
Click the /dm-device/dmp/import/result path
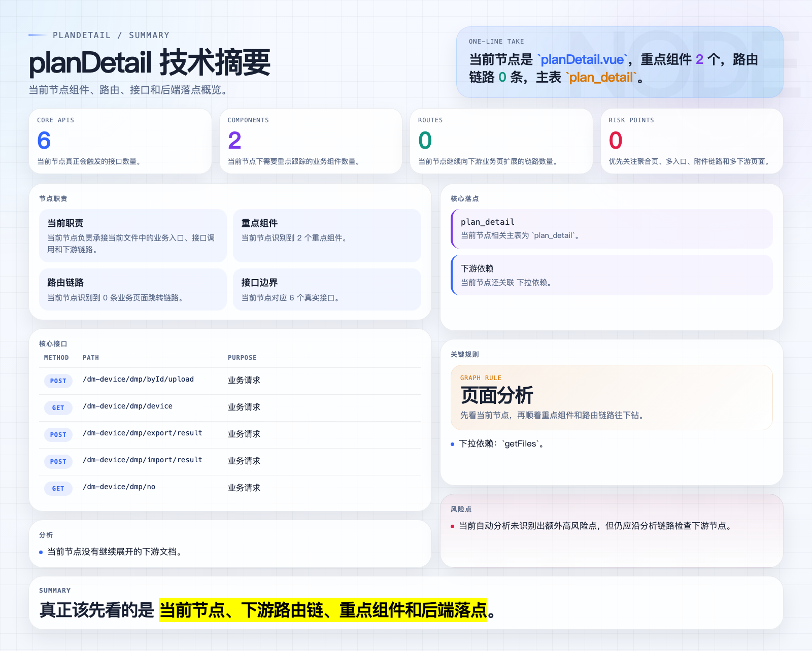click(x=143, y=460)
